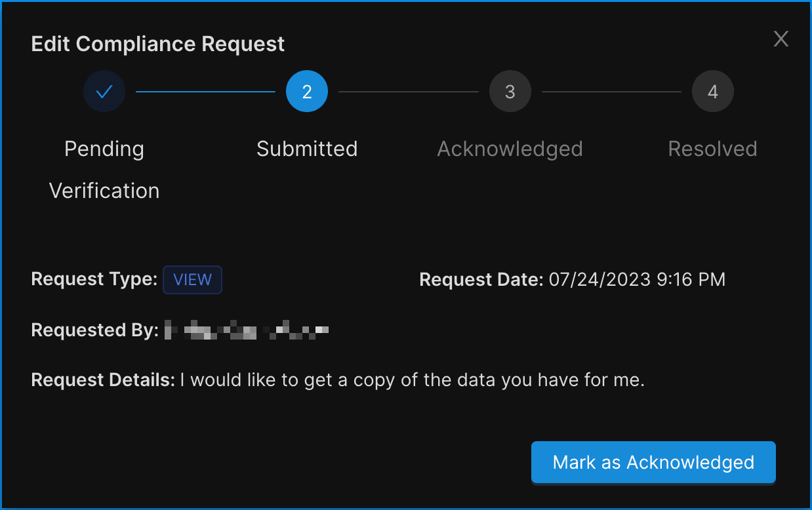
Task: Select the step 2 circle
Action: click(307, 92)
